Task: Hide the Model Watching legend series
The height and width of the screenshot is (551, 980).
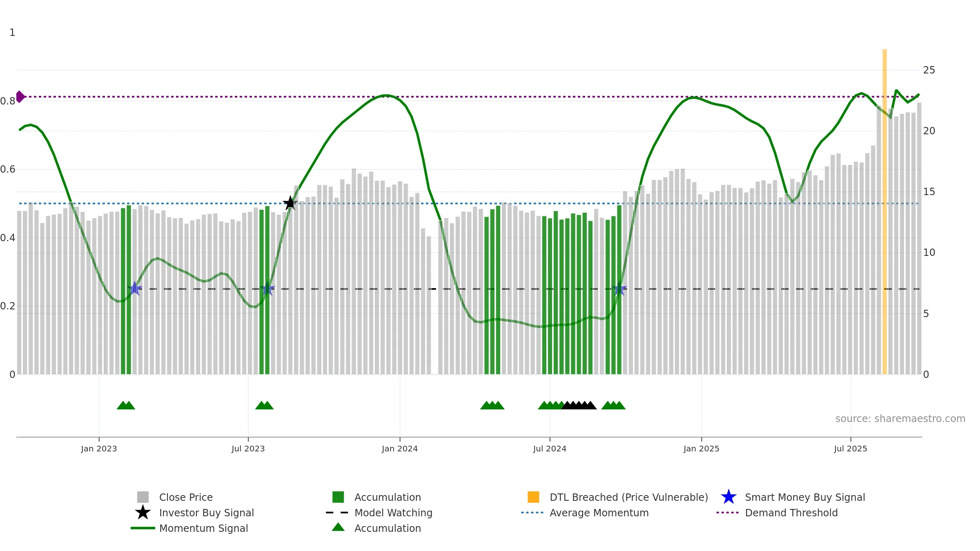Action: point(379,513)
